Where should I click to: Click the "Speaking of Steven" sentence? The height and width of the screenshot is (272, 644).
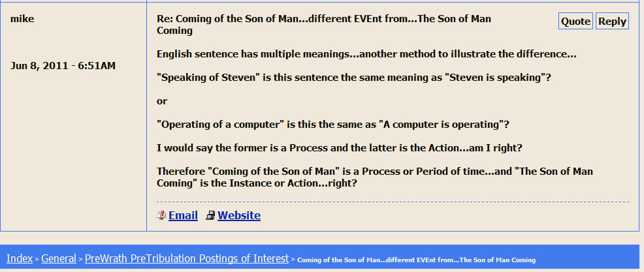tap(353, 78)
